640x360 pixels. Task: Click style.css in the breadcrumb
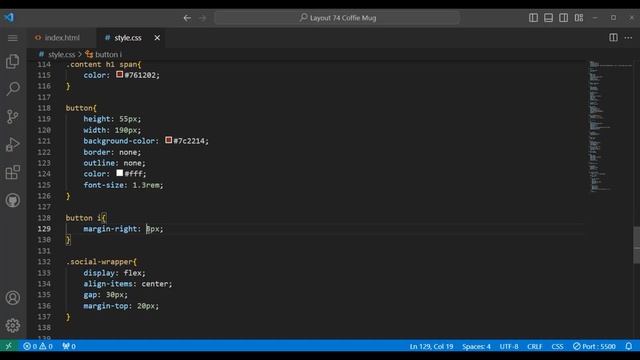click(61, 54)
